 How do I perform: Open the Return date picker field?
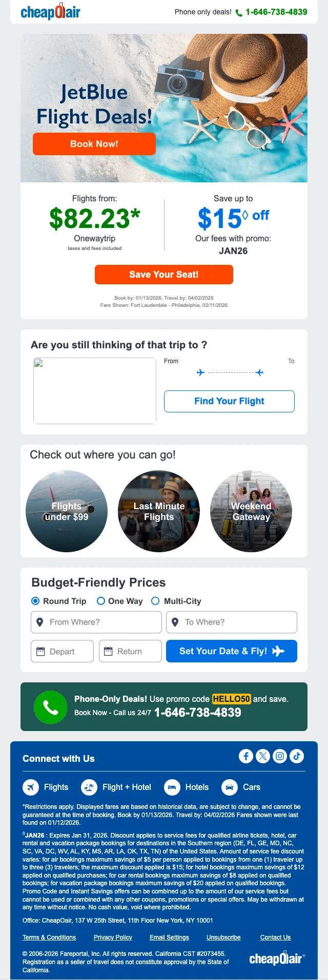[x=130, y=651]
